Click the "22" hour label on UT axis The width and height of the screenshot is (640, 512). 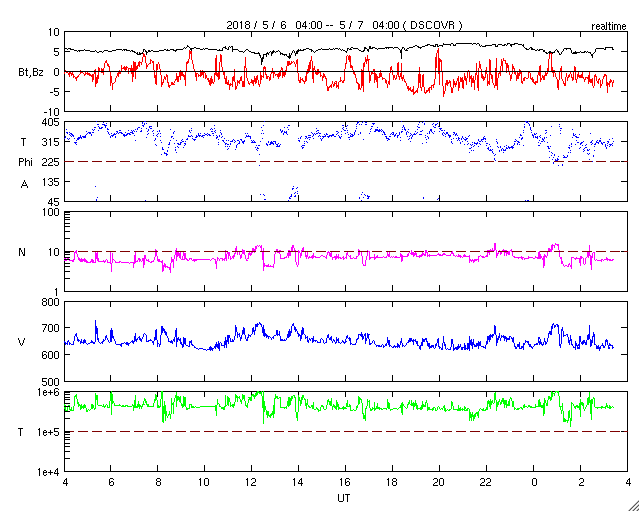coord(486,482)
